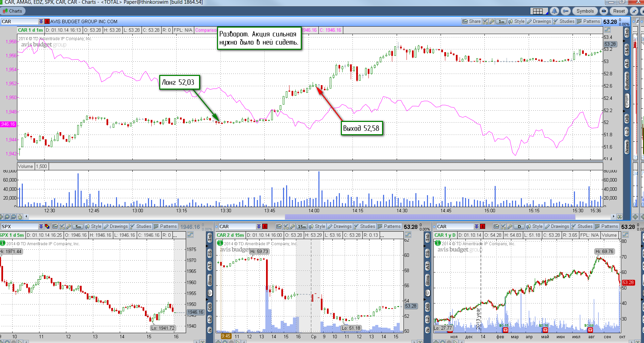644x343 pixels.
Task: Click Share button on main CAR chart
Action: (x=471, y=21)
